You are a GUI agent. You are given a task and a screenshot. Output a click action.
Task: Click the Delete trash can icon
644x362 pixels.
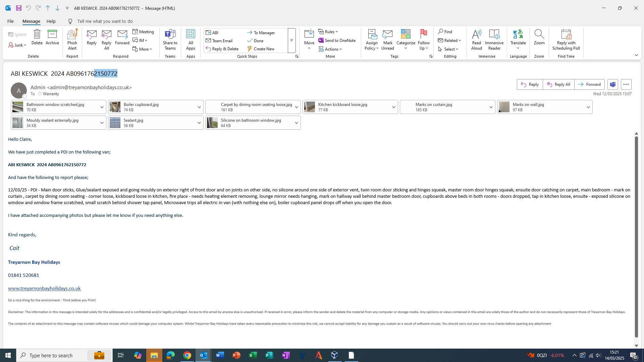tap(37, 34)
